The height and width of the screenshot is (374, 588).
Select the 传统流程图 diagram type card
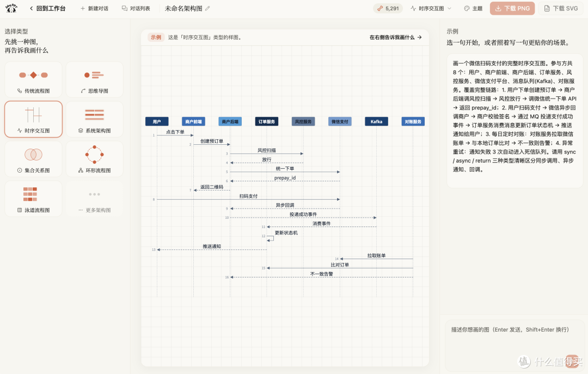pyautogui.click(x=33, y=79)
